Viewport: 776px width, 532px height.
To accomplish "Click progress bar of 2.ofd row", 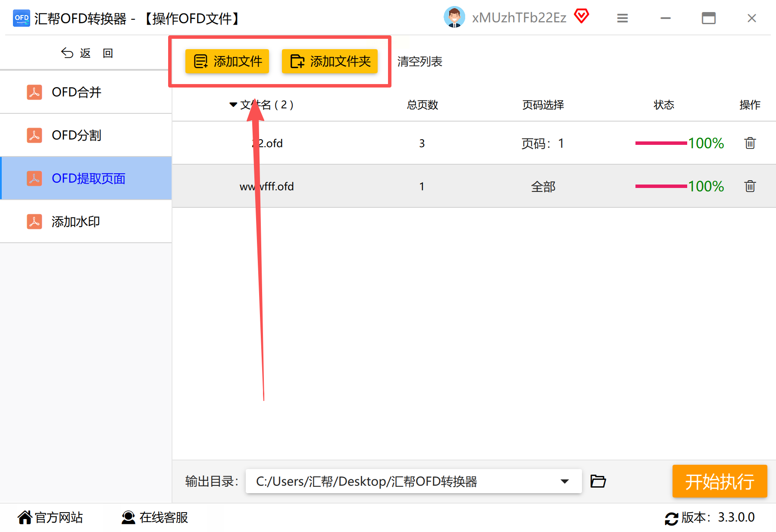I will click(x=661, y=143).
